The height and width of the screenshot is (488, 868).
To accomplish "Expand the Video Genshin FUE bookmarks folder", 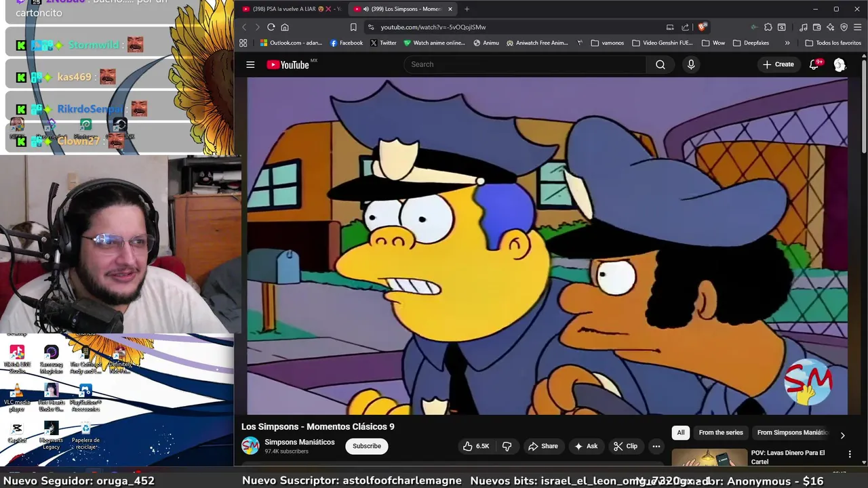I will 662,43.
